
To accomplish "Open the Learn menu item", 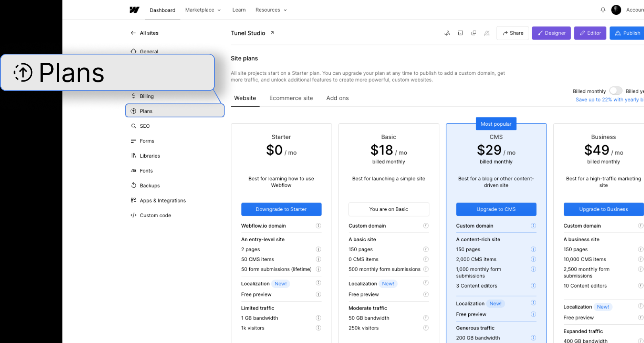I will tap(239, 10).
